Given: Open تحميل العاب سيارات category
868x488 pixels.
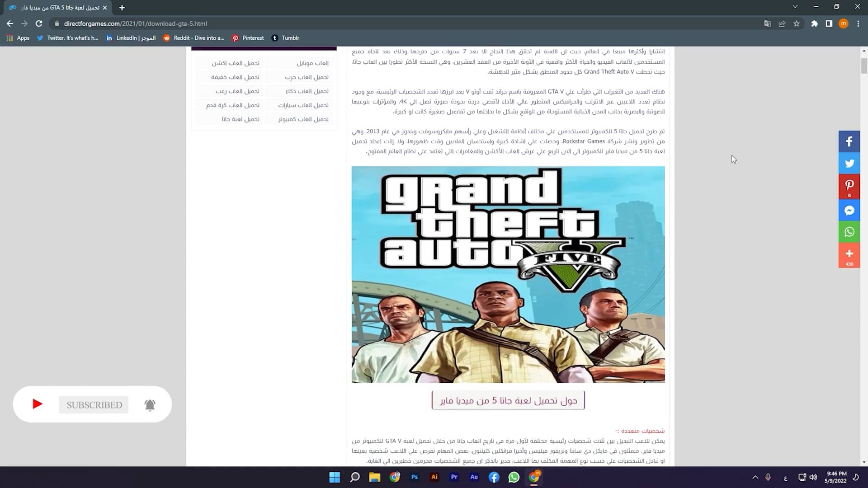Looking at the screenshot, I should coord(303,105).
